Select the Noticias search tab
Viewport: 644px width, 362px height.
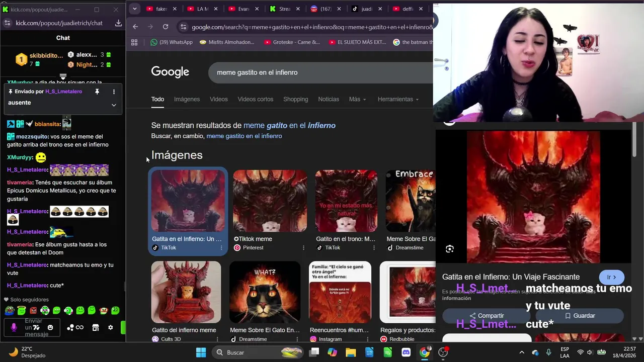click(329, 99)
